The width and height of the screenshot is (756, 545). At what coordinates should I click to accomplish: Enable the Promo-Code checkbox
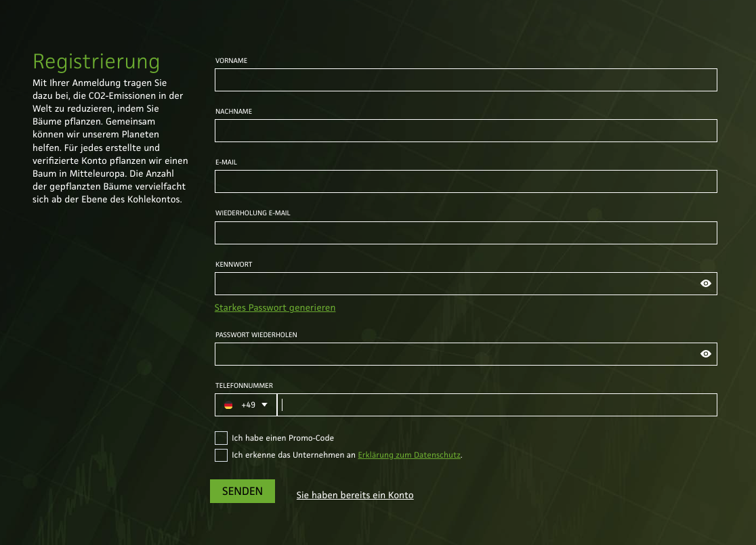tap(221, 437)
